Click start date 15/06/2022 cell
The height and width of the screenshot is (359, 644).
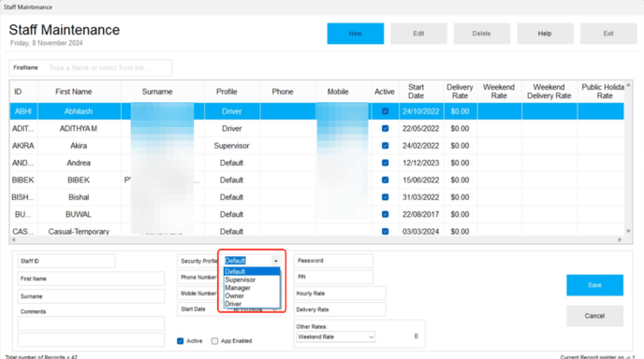coord(420,179)
